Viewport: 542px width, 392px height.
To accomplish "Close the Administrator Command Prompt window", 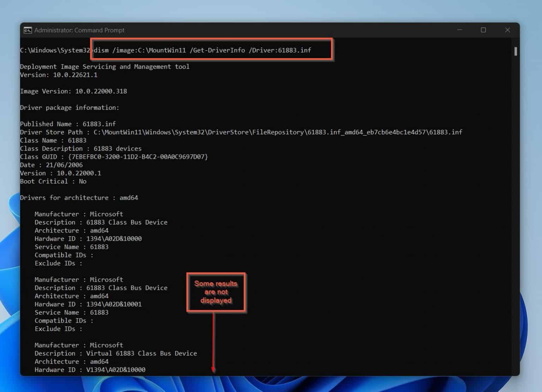I will 507,30.
